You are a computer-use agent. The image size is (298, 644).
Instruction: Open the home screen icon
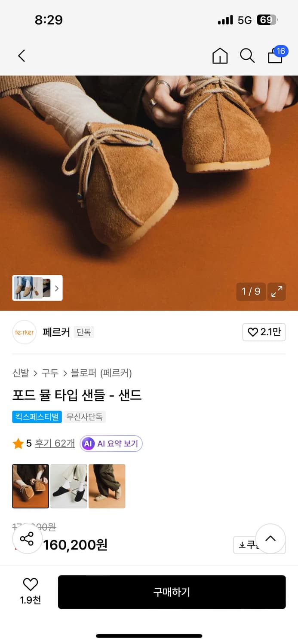[x=220, y=56]
